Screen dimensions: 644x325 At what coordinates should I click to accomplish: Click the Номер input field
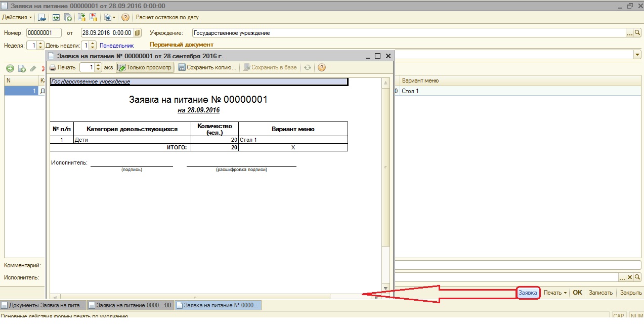coord(44,33)
